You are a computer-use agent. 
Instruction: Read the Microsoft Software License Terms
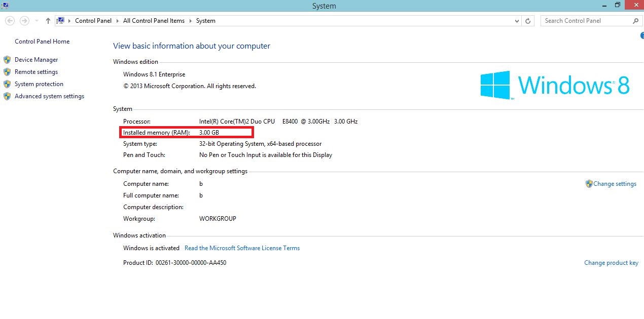pyautogui.click(x=242, y=248)
